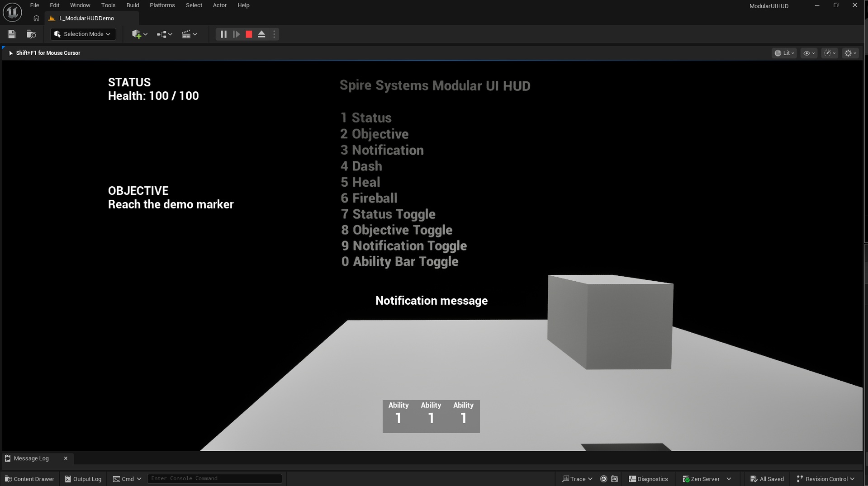Click the gray cube in the viewport
Image resolution: width=868 pixels, height=486 pixels.
[x=610, y=322]
